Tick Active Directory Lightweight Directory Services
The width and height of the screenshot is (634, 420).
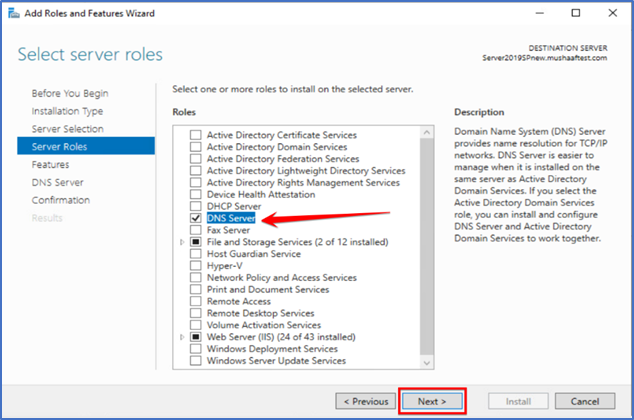[x=196, y=171]
